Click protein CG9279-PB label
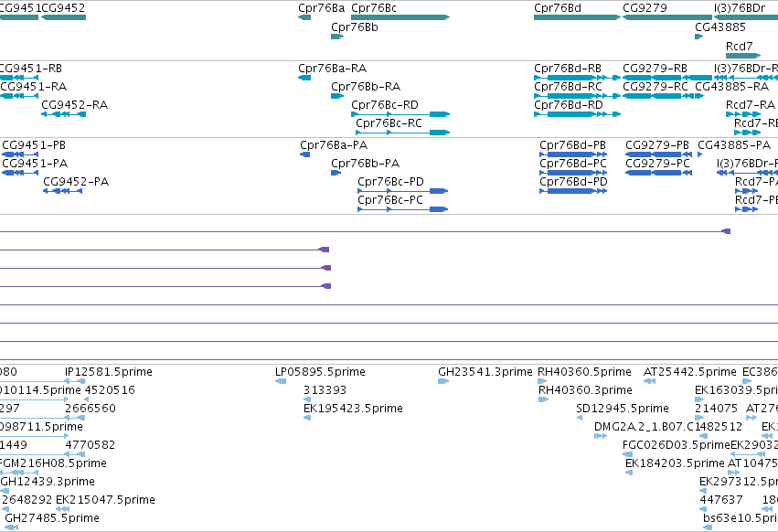This screenshot has height=532, width=778. (x=657, y=145)
